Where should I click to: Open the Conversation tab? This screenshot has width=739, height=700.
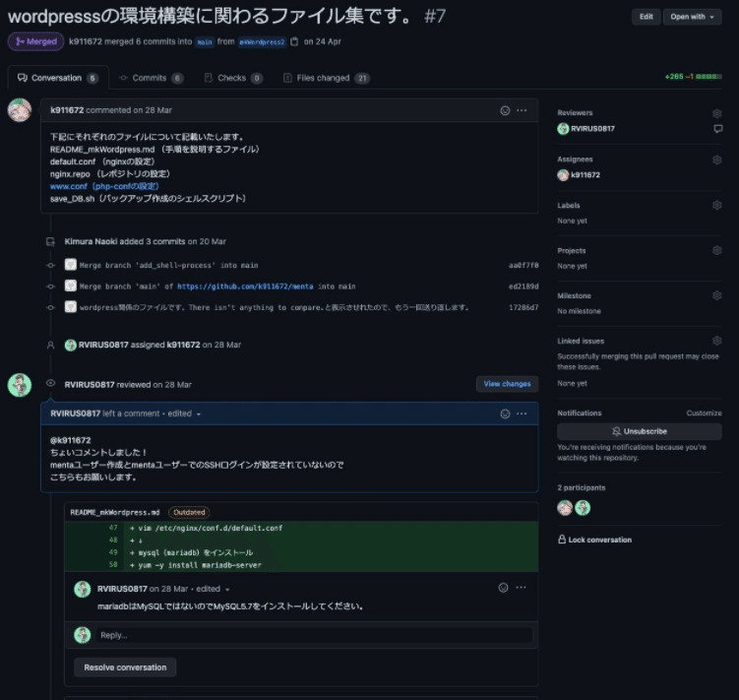(58, 78)
